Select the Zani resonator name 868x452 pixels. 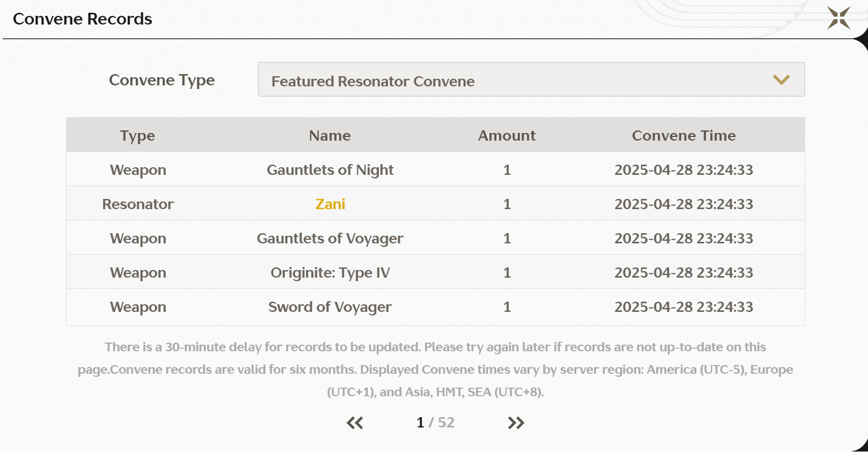tap(330, 204)
